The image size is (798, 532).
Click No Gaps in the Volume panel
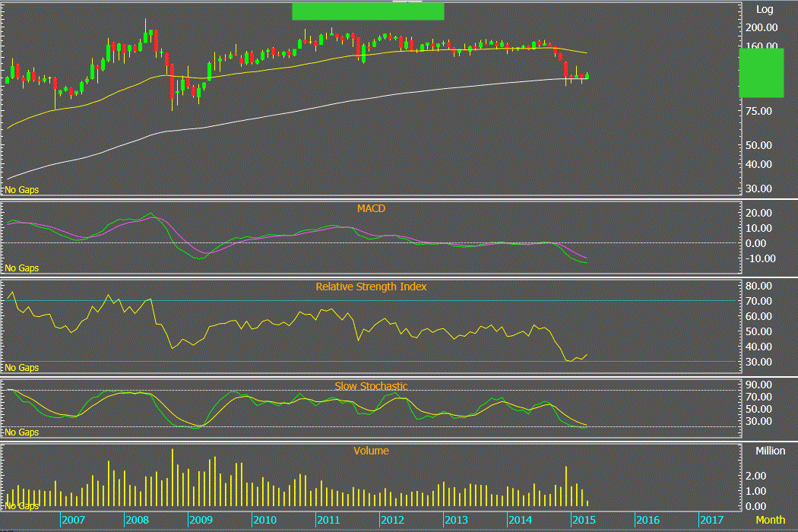[x=22, y=506]
